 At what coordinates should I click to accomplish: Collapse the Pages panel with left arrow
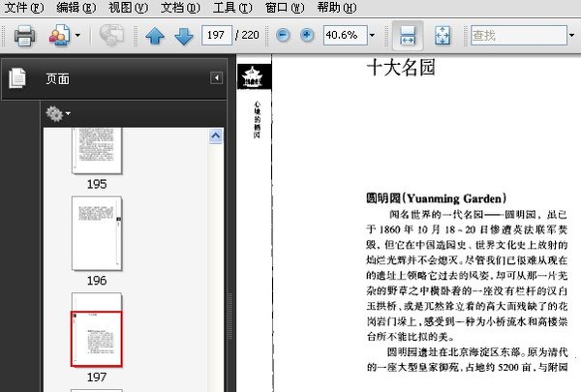[216, 77]
